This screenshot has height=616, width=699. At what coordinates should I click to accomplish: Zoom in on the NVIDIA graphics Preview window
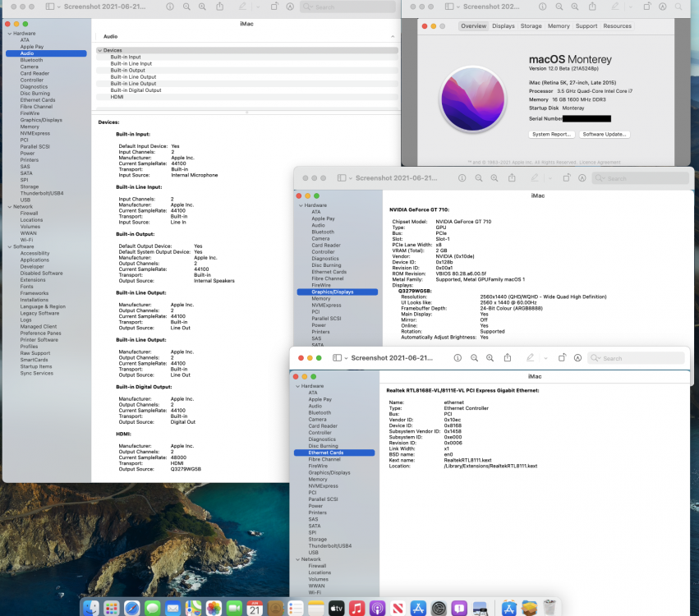click(494, 178)
